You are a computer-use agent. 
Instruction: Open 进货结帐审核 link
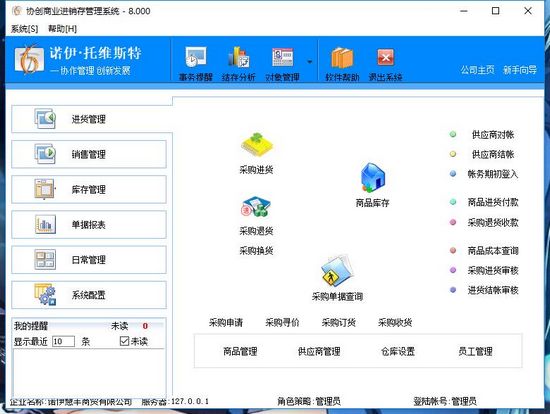coord(493,290)
